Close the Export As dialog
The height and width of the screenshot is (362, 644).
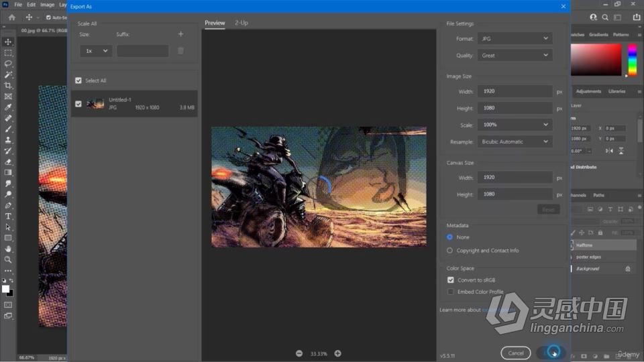click(563, 7)
